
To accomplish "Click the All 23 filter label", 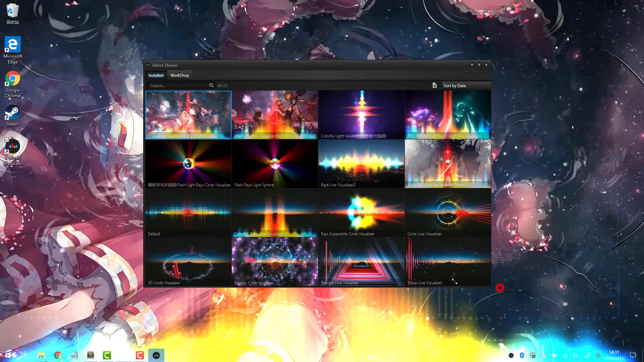I will click(x=222, y=86).
